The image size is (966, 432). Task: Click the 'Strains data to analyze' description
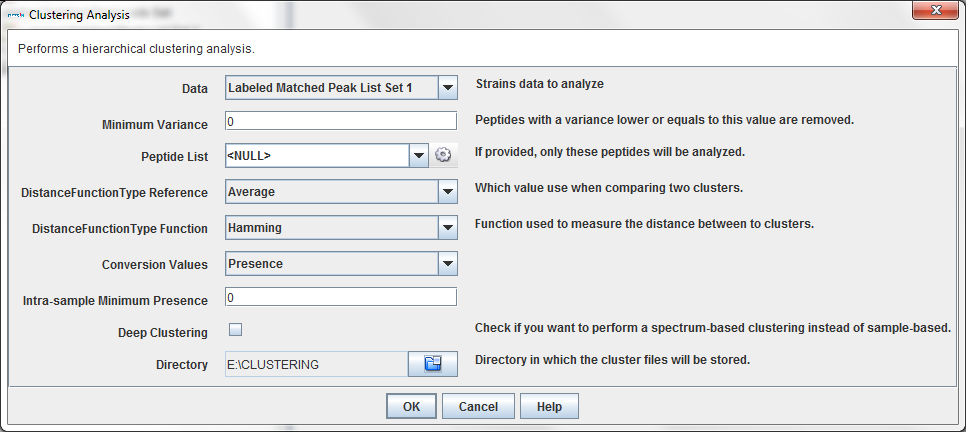click(x=540, y=84)
